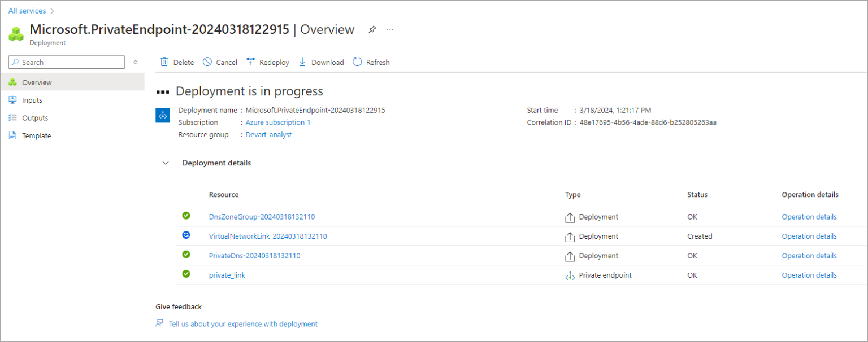Pin the deployment overview to dashboard

[371, 29]
